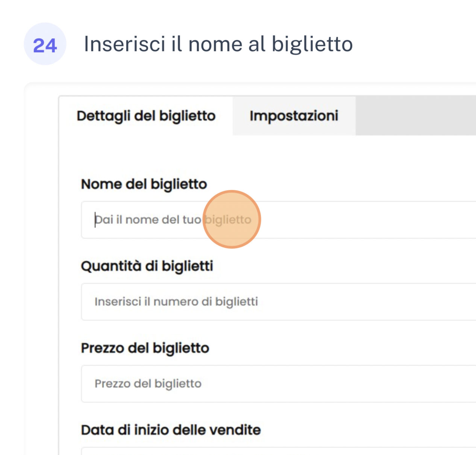Click the Data di inizio delle vendite field
This screenshot has height=455, width=476.
click(278, 451)
